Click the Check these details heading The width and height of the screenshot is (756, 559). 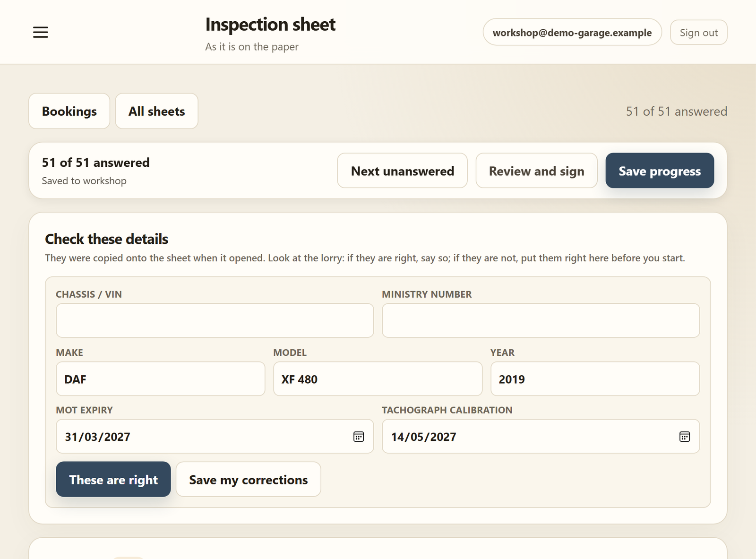coord(107,239)
